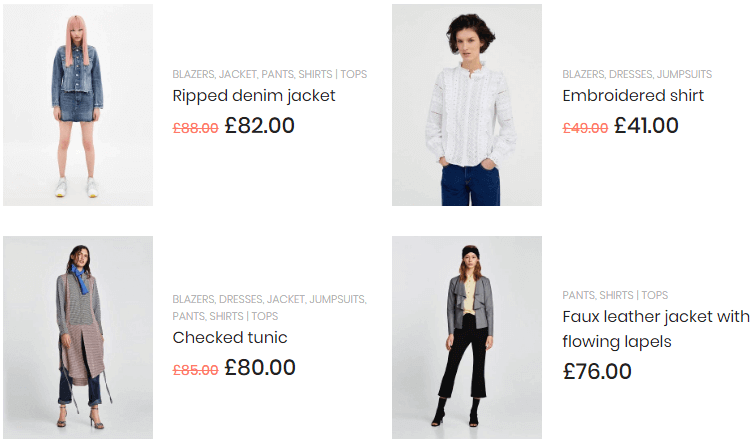Open the Faux leather jacket product image
This screenshot has height=444, width=755.
point(467,337)
